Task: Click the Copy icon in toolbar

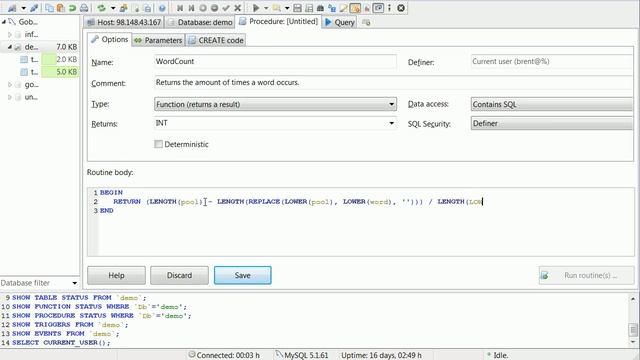Action: tap(49, 8)
